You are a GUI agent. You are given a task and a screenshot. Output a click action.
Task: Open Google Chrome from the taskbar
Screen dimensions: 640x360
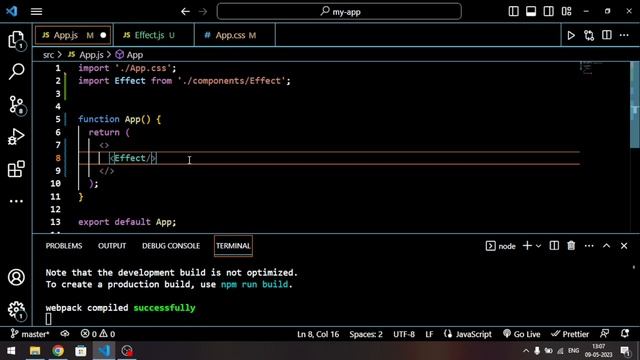[58, 351]
